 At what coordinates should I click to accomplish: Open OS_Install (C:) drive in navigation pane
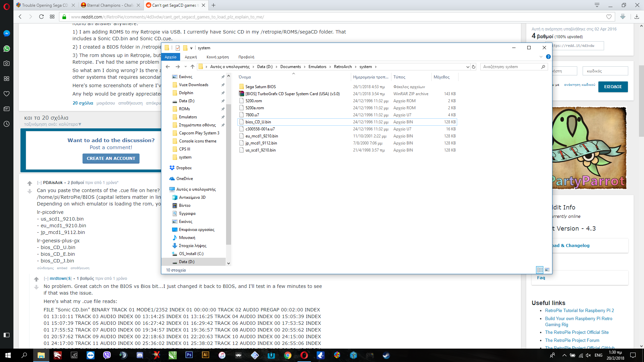pos(191,254)
